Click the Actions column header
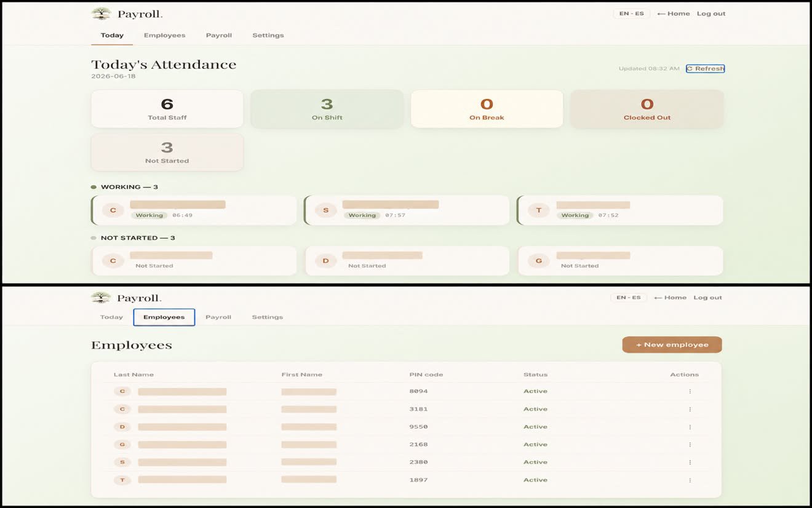The image size is (812, 508). click(x=684, y=375)
